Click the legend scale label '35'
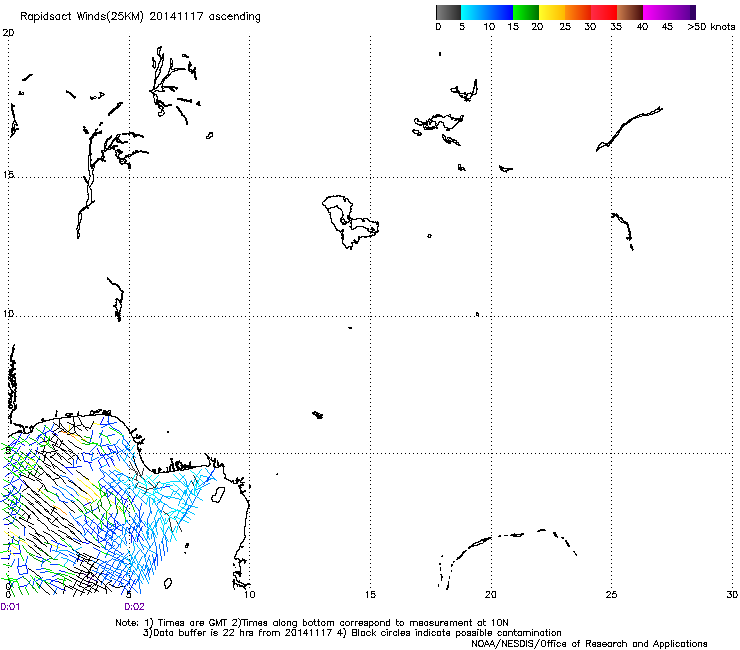Screen dimensions: 740x650 pos(616,27)
